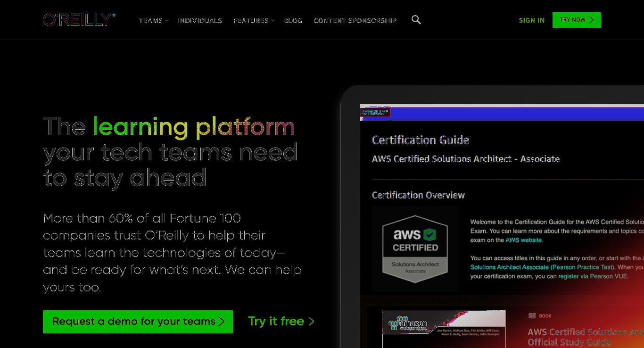Open Solutions Architect Associate Pearson Practice Test link
Viewport: 644px width, 348px height.
tap(542, 267)
